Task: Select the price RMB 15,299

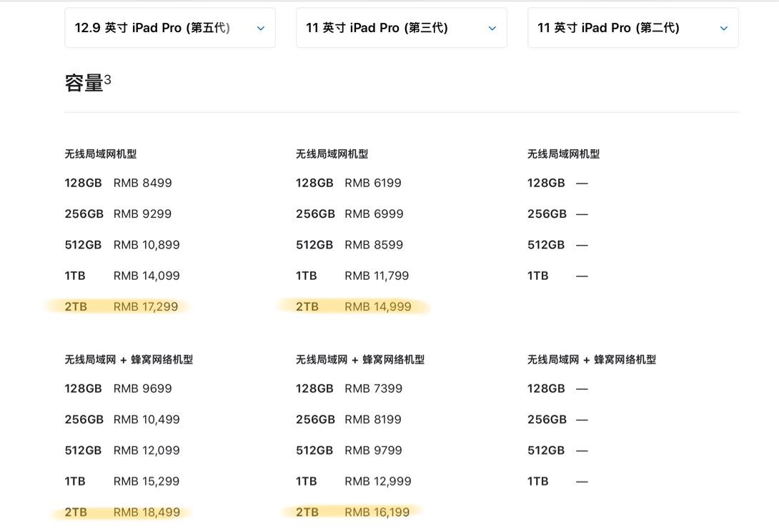Action: [147, 481]
